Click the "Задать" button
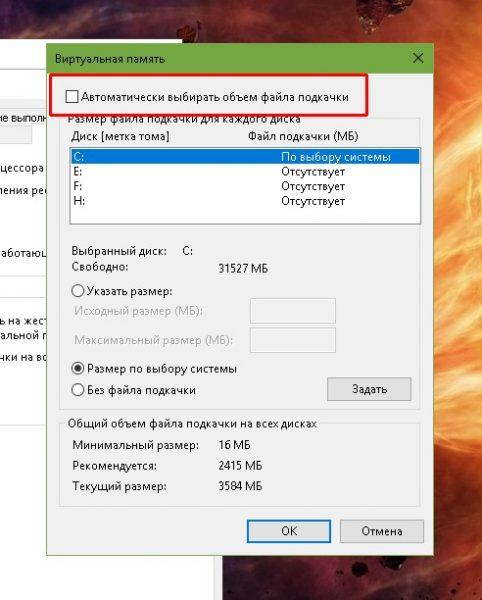Screen dimensions: 482x600 369,389
